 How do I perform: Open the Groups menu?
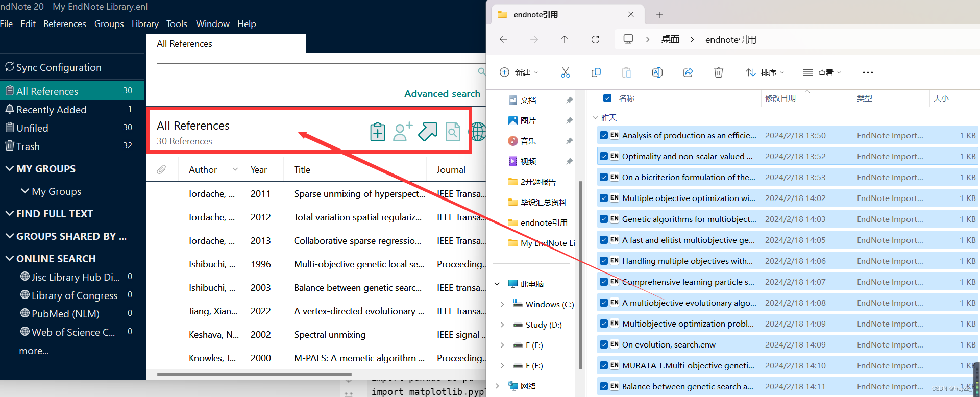point(109,23)
